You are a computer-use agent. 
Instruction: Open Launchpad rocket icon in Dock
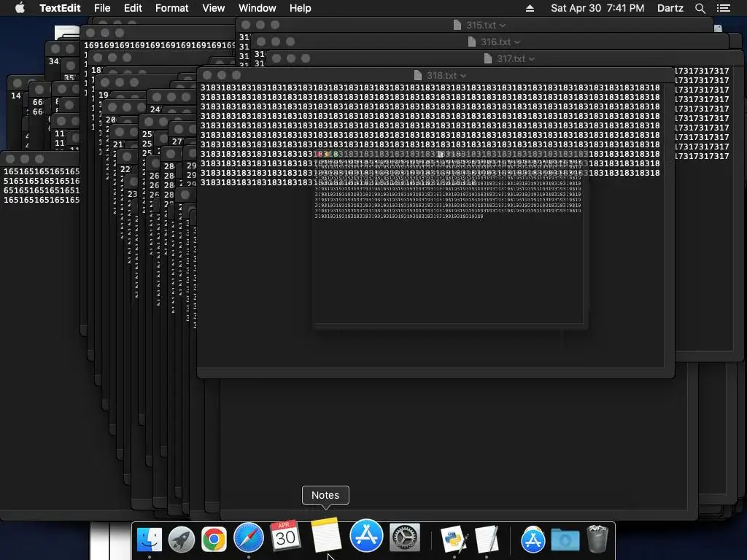click(x=182, y=540)
